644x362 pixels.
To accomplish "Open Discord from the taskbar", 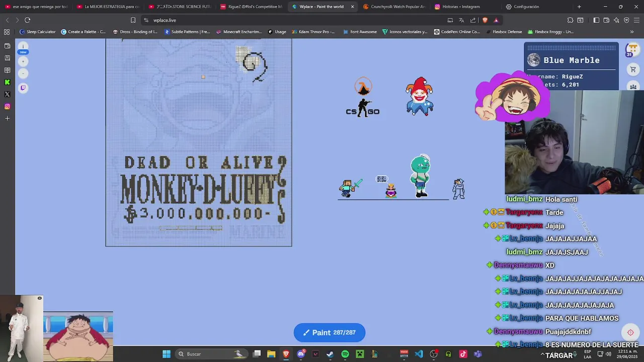I will pos(301,354).
